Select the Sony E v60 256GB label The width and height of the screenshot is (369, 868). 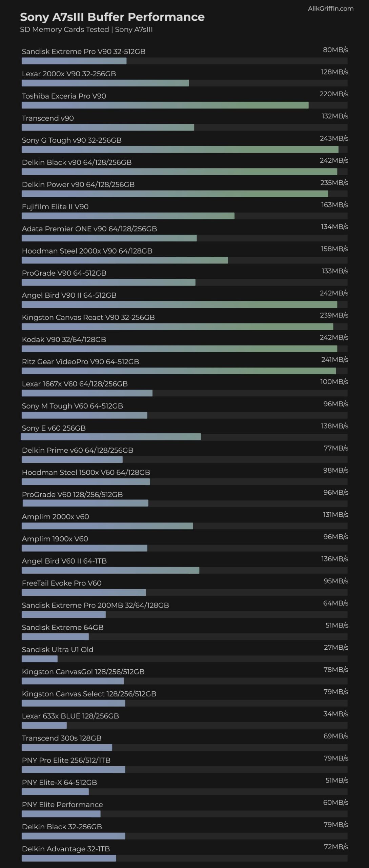[x=54, y=428]
